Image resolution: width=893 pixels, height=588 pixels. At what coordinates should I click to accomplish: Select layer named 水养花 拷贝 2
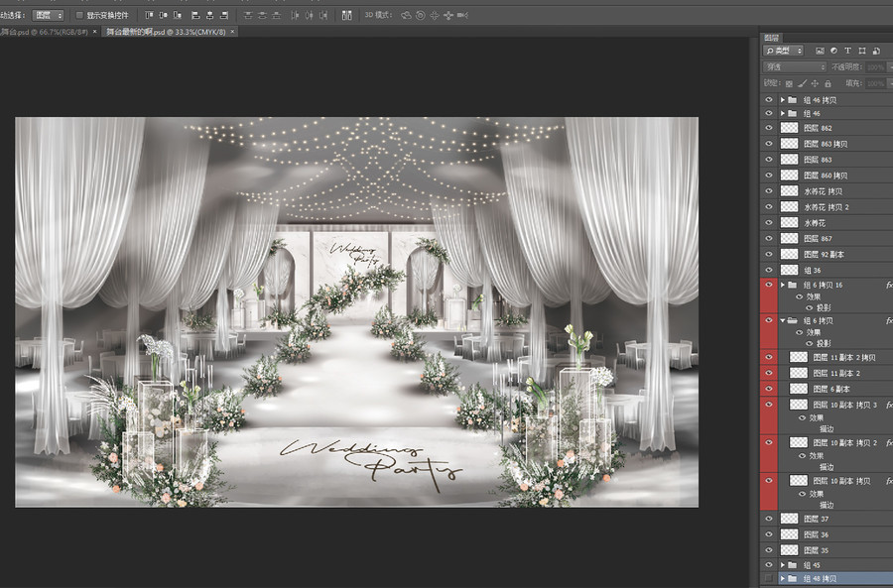pyautogui.click(x=826, y=207)
